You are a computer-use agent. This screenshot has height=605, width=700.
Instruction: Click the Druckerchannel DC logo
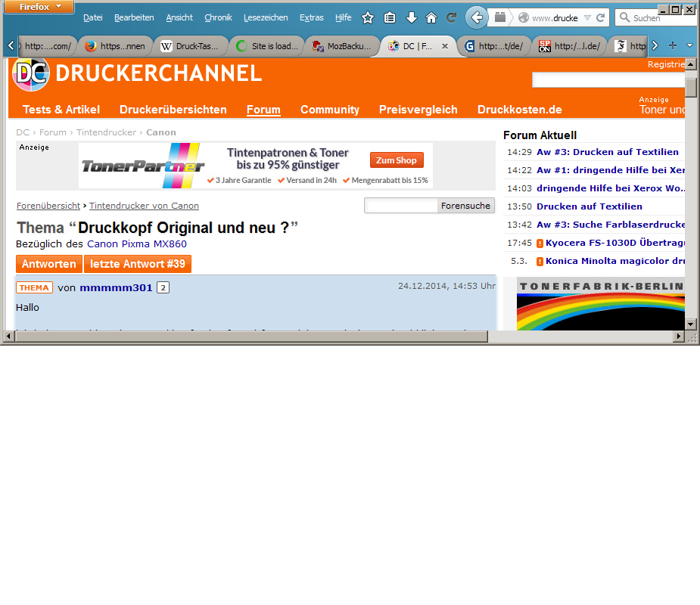pyautogui.click(x=30, y=73)
